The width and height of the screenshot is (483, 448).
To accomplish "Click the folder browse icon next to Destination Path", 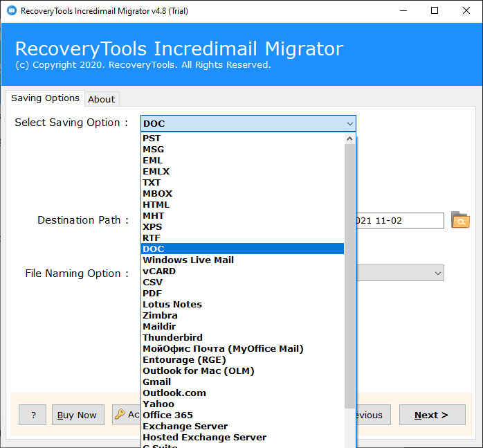I will click(x=460, y=219).
